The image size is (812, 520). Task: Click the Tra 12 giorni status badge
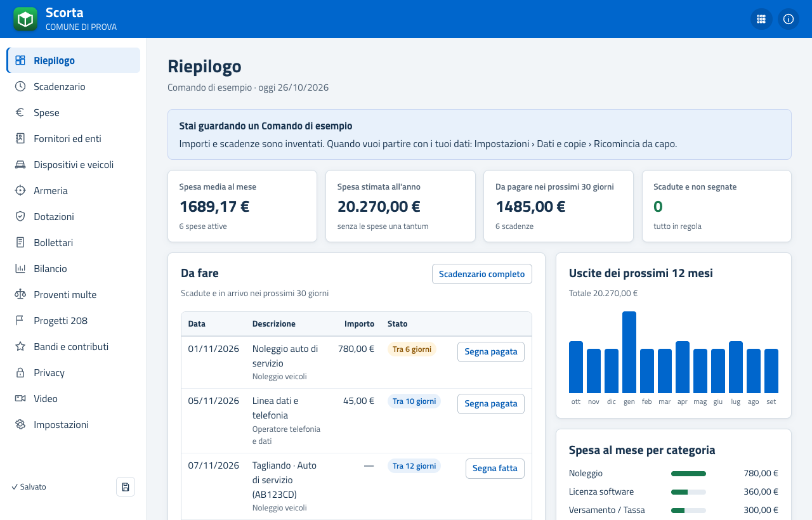(x=414, y=465)
